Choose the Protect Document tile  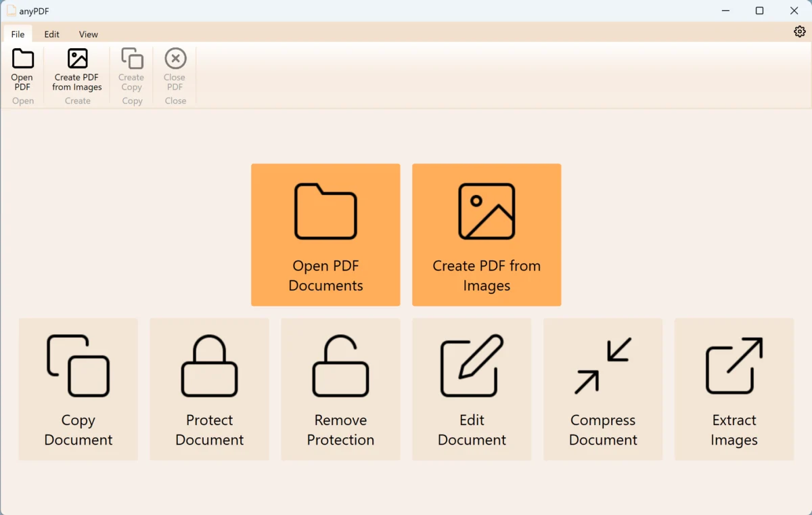pyautogui.click(x=210, y=390)
